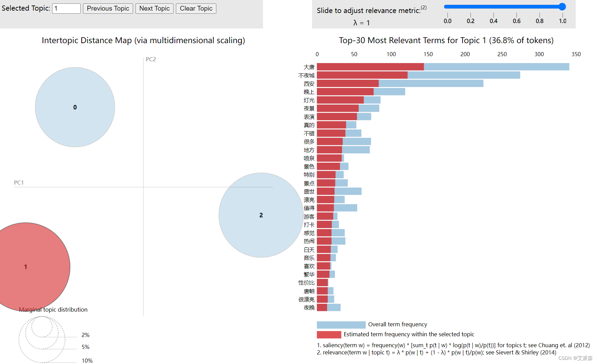Click the Top-30 Most Relevant Terms title
The height and width of the screenshot is (364, 598).
tap(446, 40)
